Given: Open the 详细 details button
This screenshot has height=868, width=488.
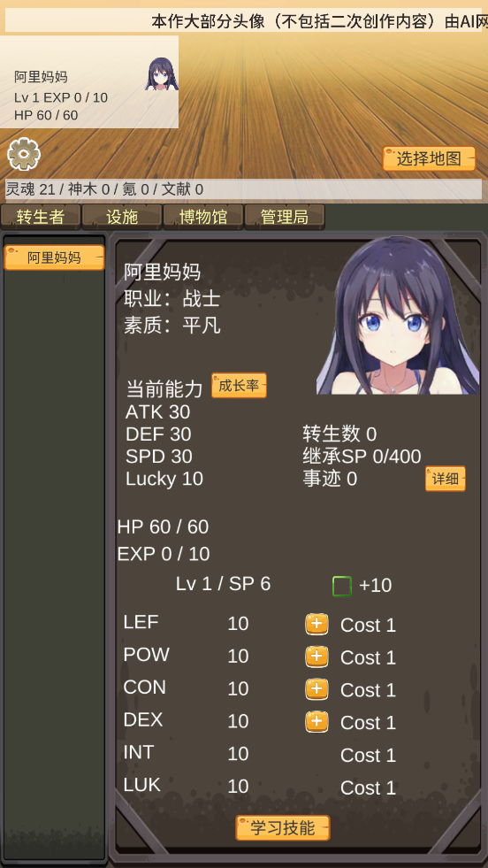Looking at the screenshot, I should [x=446, y=479].
